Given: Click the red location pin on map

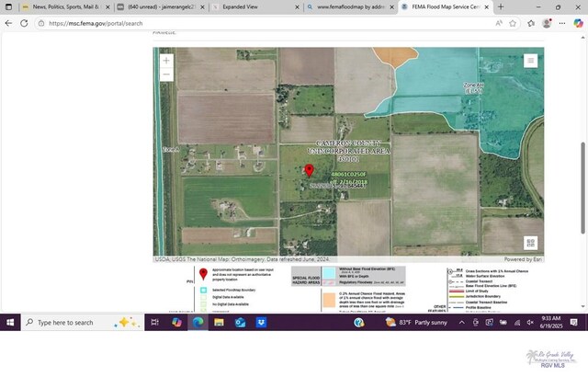Looking at the screenshot, I should (x=309, y=170).
